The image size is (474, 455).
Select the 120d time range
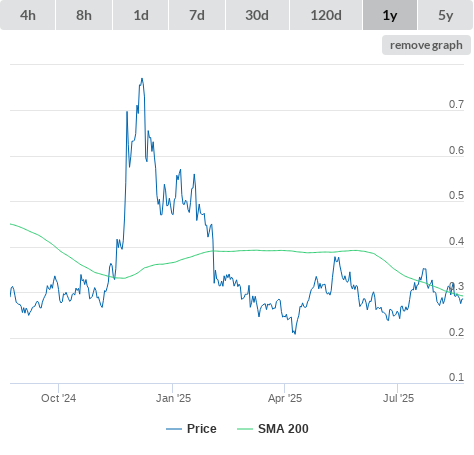(x=326, y=15)
